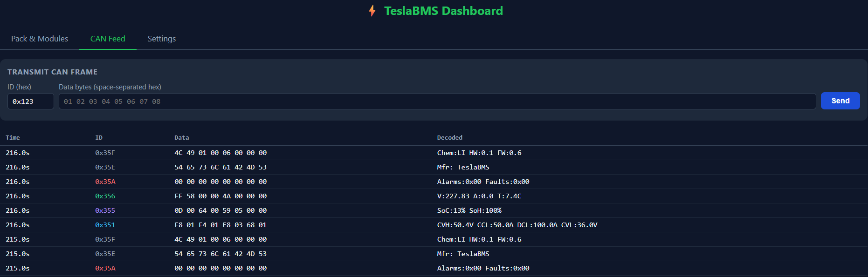Click the Decoded column header
This screenshot has width=868, height=277.
pyautogui.click(x=449, y=138)
